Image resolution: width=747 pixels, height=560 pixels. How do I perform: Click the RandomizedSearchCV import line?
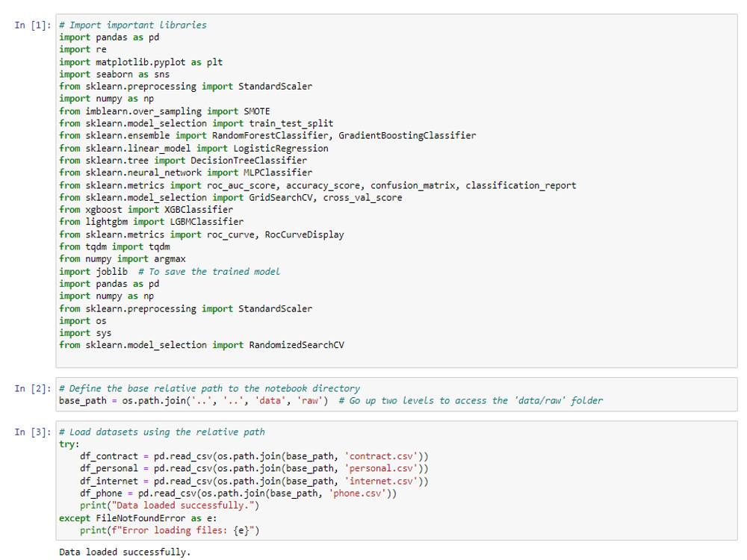tap(202, 345)
